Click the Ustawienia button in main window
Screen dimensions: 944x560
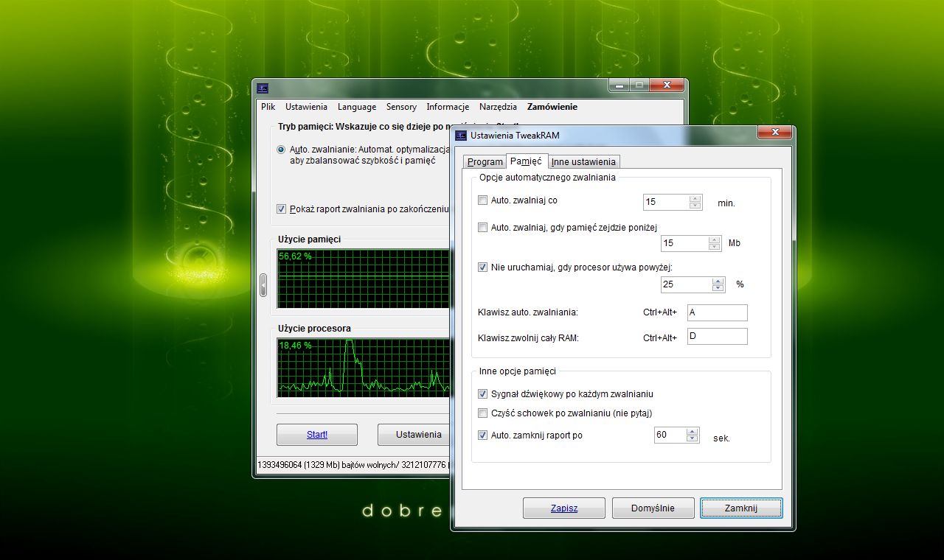(414, 435)
